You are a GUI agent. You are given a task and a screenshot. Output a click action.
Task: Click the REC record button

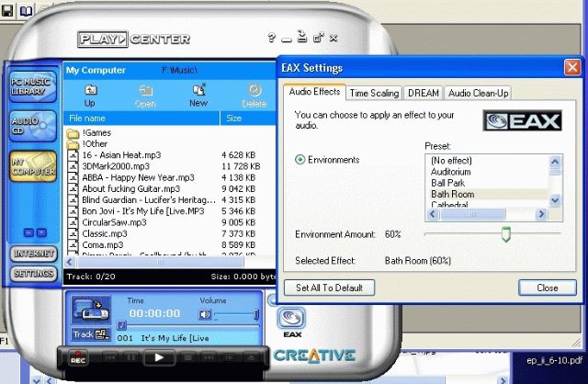(78, 357)
